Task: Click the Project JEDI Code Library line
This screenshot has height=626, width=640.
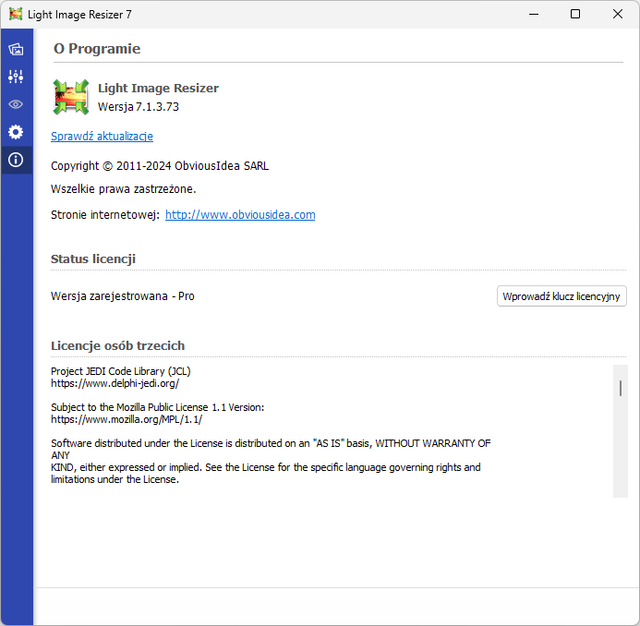Action: (x=120, y=371)
